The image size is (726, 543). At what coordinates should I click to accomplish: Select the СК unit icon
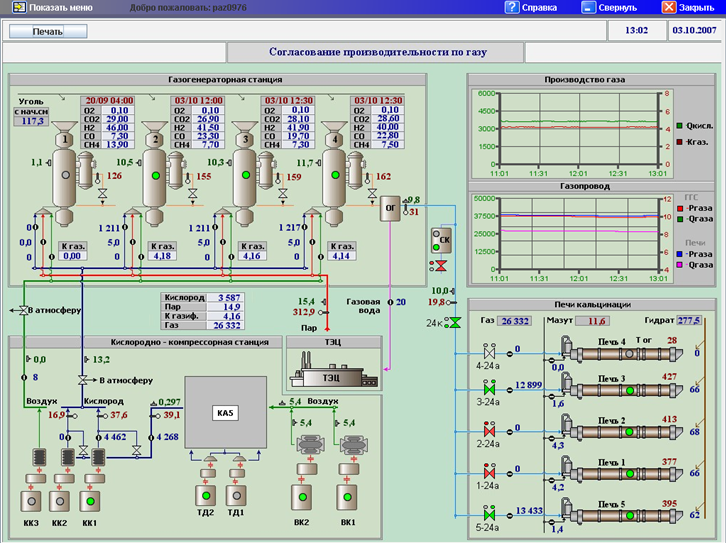click(441, 241)
